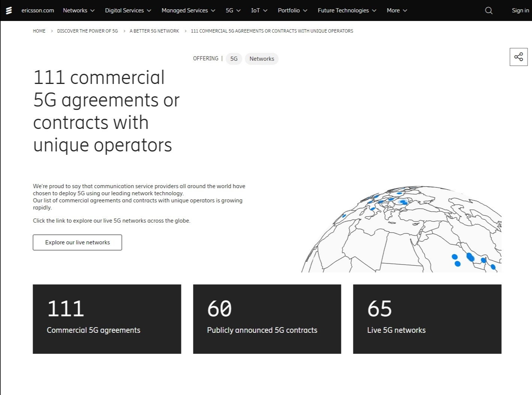Open the Portfolio dropdown
This screenshot has width=532, height=395.
pyautogui.click(x=292, y=10)
